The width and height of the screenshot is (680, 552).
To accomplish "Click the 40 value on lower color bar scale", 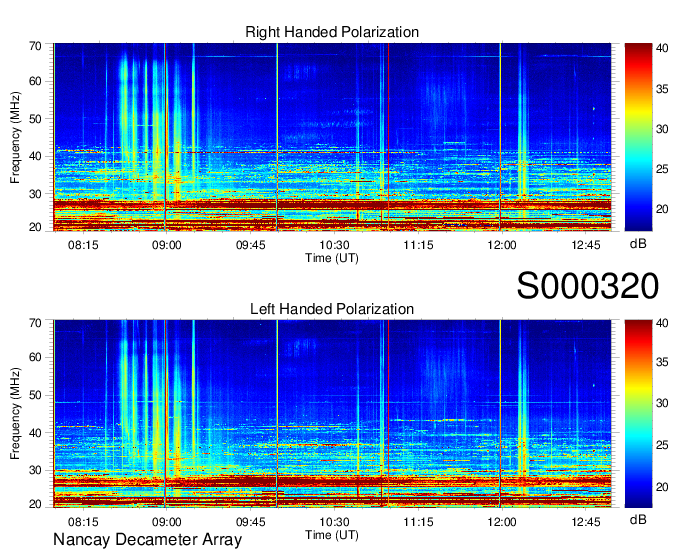I will click(662, 323).
